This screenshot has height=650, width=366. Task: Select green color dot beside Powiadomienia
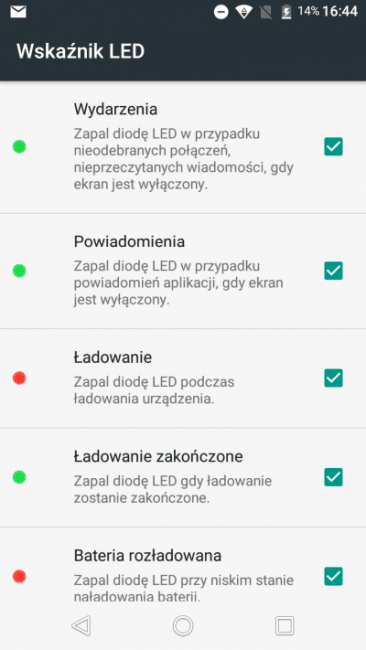click(x=19, y=271)
